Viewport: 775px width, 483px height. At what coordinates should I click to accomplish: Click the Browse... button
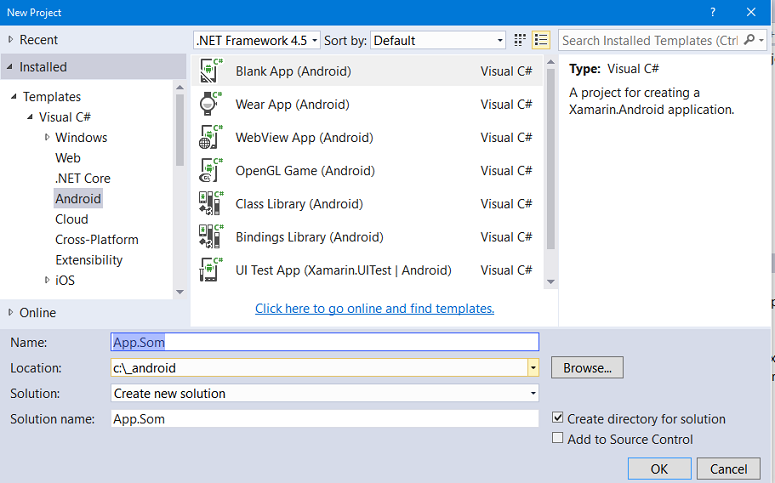point(587,367)
